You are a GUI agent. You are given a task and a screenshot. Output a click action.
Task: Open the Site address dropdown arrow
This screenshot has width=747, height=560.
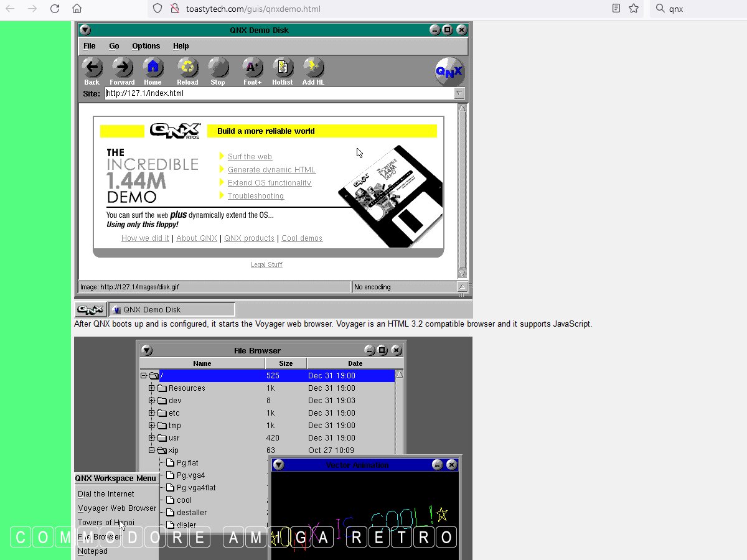tap(459, 93)
